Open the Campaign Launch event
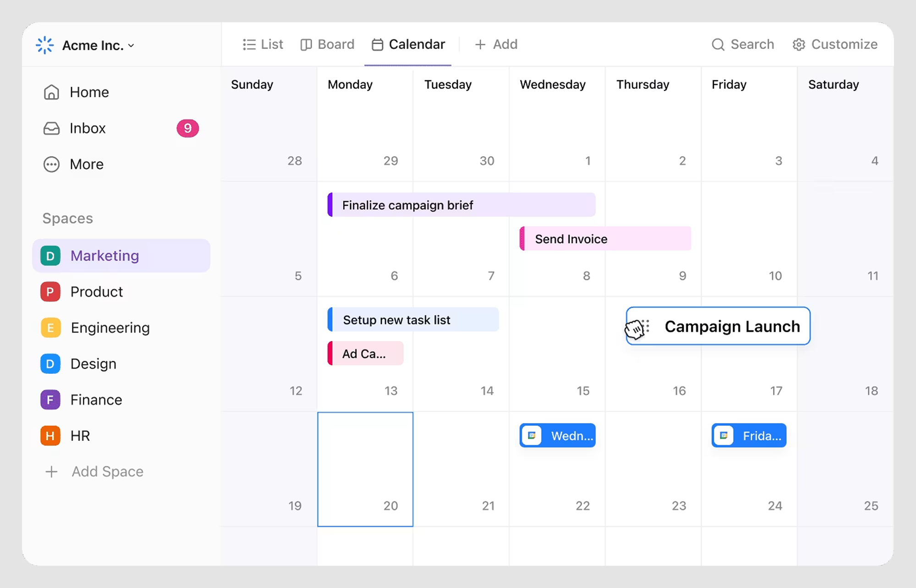This screenshot has height=588, width=916. [x=732, y=326]
